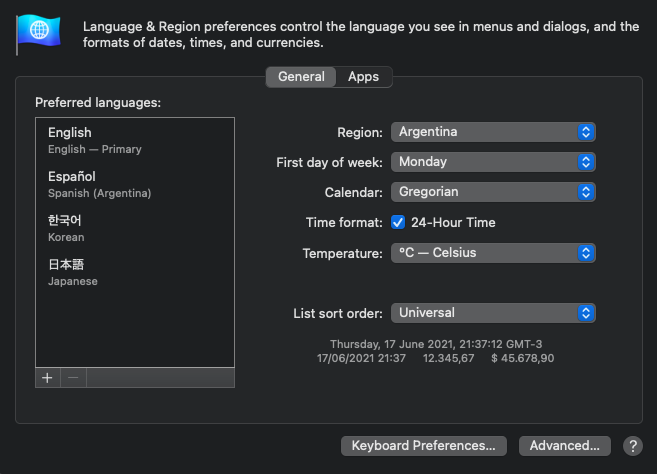
Task: Switch to the General tab
Action: point(301,77)
